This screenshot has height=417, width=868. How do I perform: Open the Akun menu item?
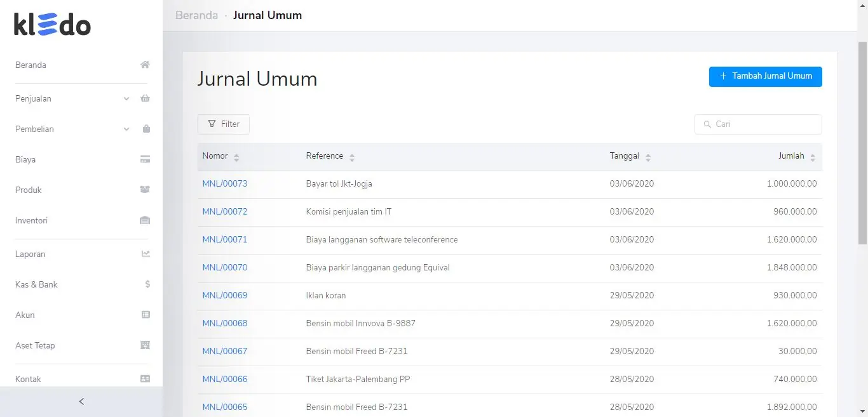click(x=25, y=315)
